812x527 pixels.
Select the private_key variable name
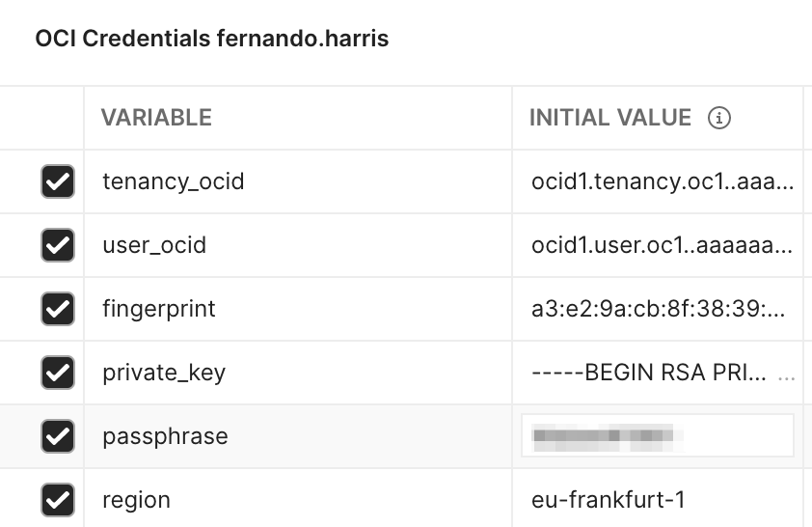point(164,373)
